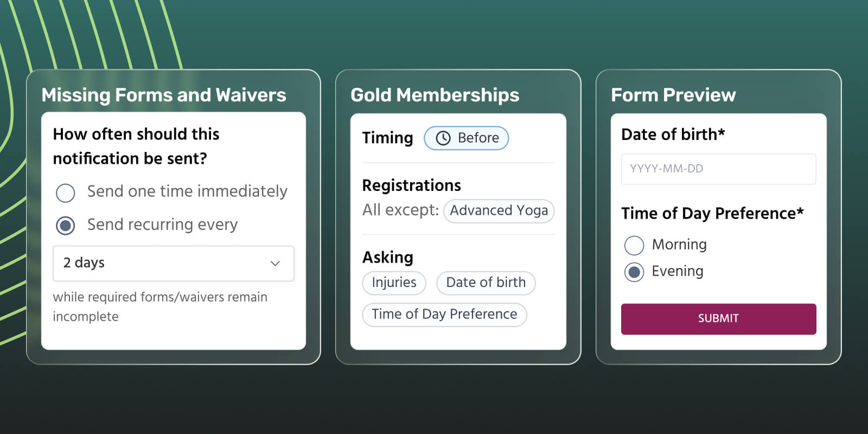868x434 pixels.
Task: Select the Date of birth asking tag
Action: tap(486, 283)
